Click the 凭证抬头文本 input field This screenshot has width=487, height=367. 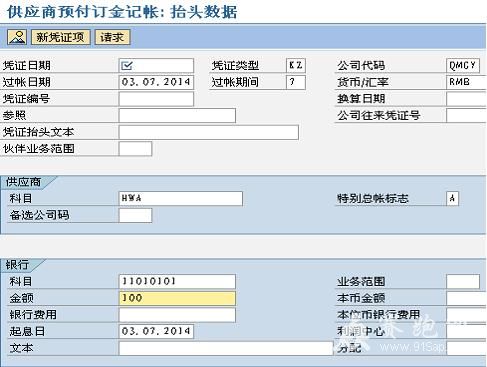click(x=209, y=132)
